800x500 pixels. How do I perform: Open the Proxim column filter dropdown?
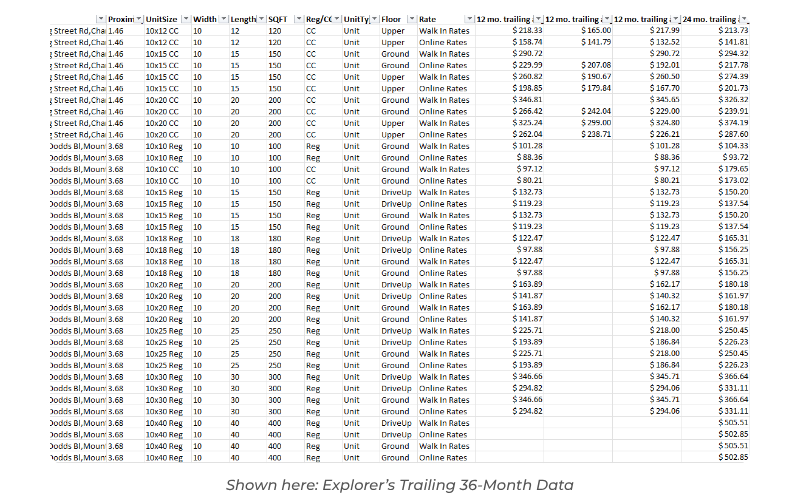(136, 19)
